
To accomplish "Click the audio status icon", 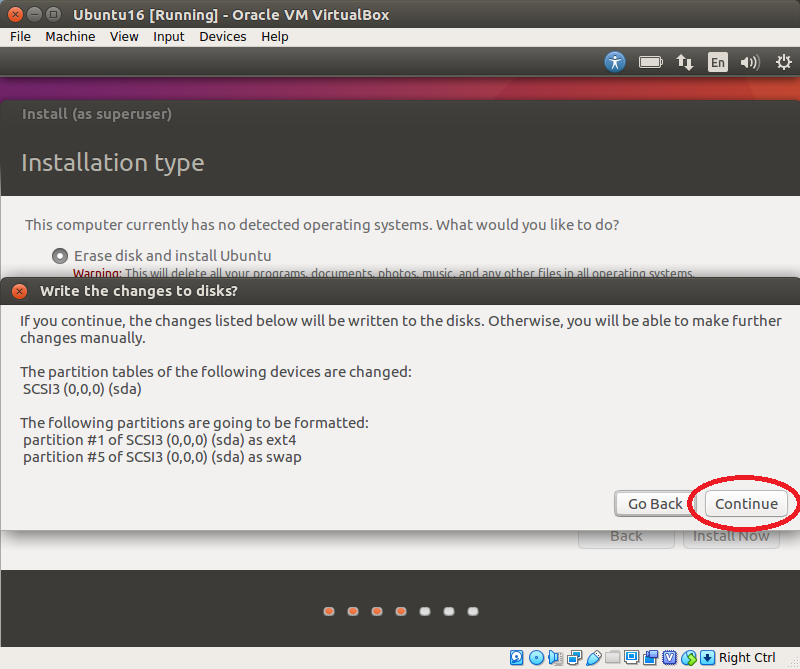I will click(x=555, y=658).
